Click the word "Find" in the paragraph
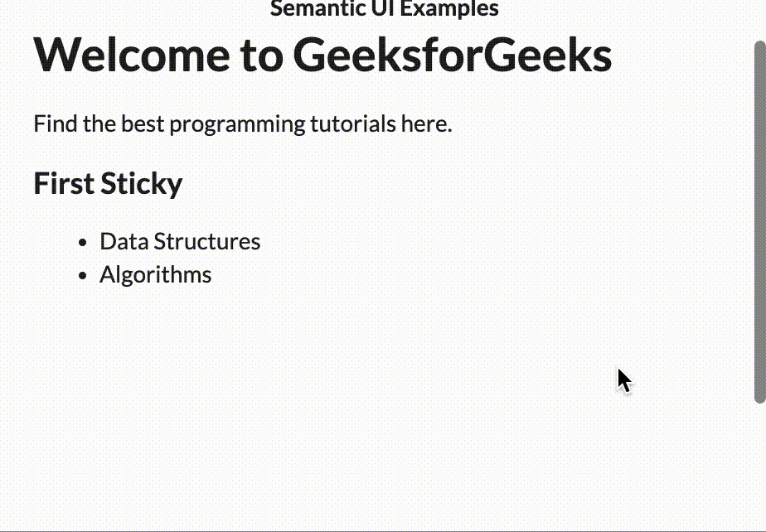The image size is (766, 532). click(55, 124)
